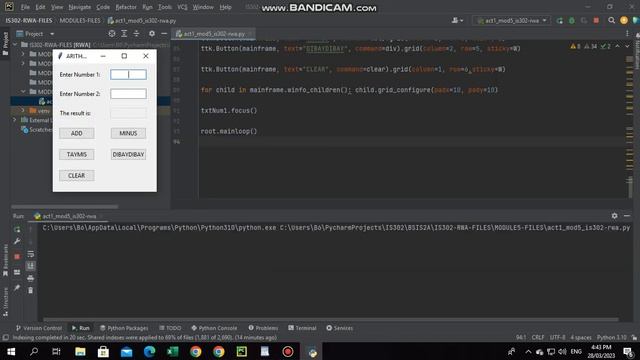The height and width of the screenshot is (360, 640).
Task: Collapse the IS302-RWA-FILES root folder
Action: coord(15,44)
